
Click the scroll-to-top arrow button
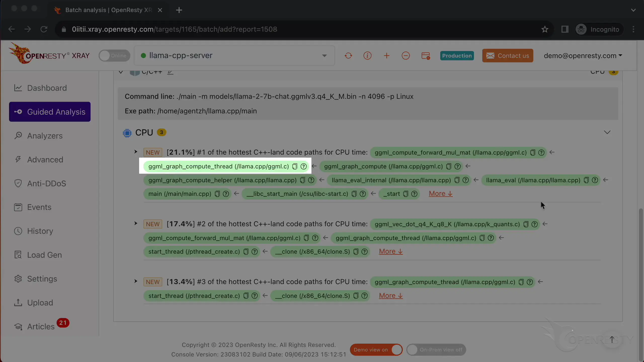point(612,339)
